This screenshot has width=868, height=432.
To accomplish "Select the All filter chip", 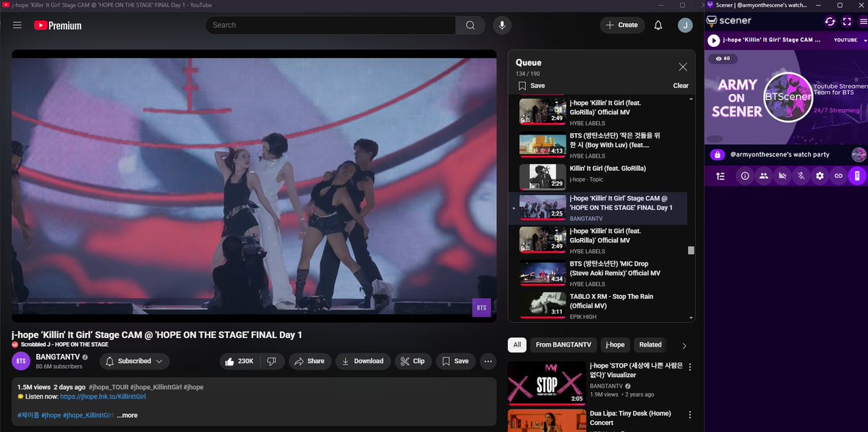I will point(517,345).
